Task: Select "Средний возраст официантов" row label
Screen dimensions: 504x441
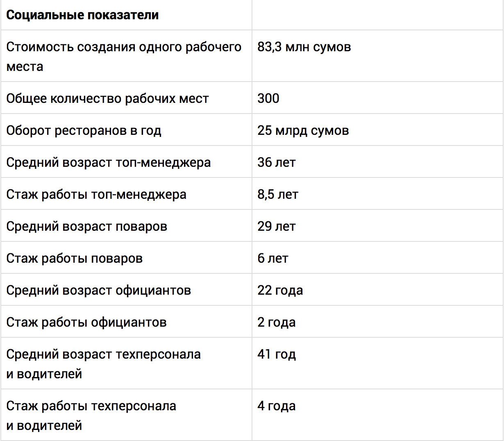Action: (x=99, y=291)
